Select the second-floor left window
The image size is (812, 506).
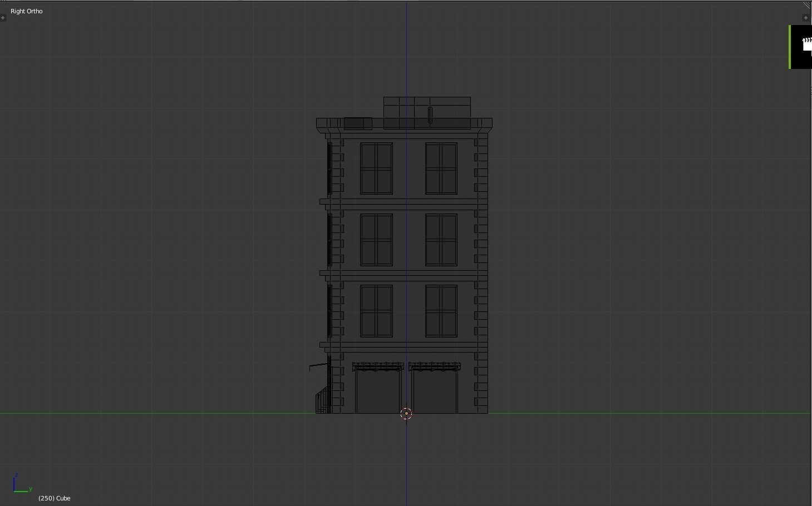point(376,311)
